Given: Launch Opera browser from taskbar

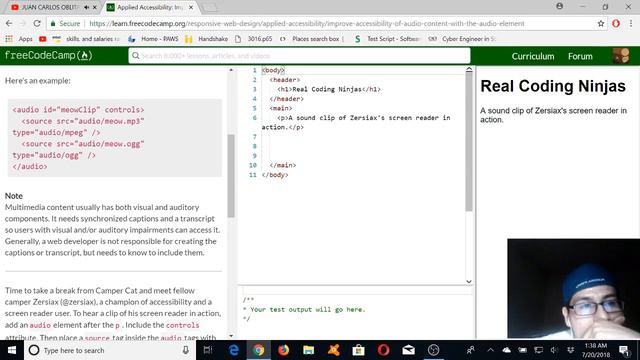Looking at the screenshot, I should click(x=383, y=350).
